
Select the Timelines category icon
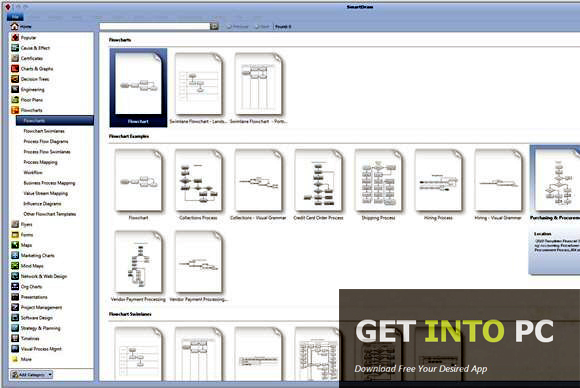pyautogui.click(x=15, y=338)
